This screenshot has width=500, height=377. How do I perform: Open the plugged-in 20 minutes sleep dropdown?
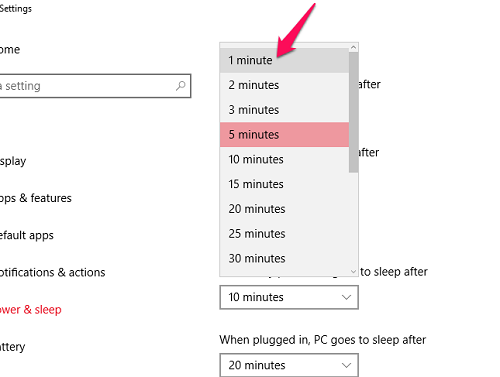(x=289, y=365)
